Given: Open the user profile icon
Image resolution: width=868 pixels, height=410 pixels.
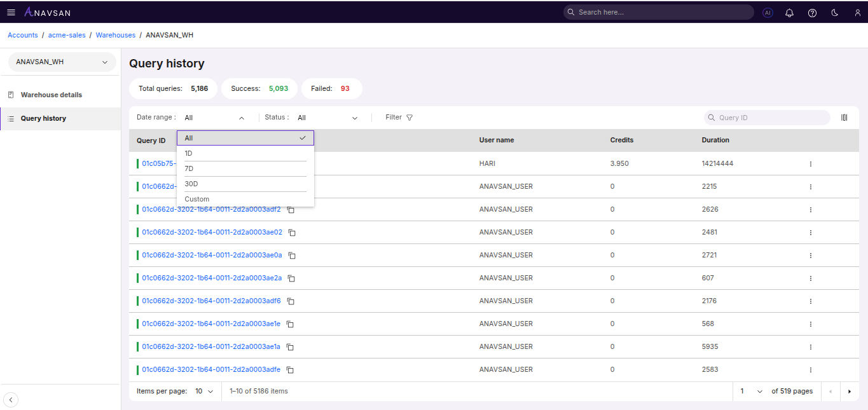Looking at the screenshot, I should click(857, 13).
